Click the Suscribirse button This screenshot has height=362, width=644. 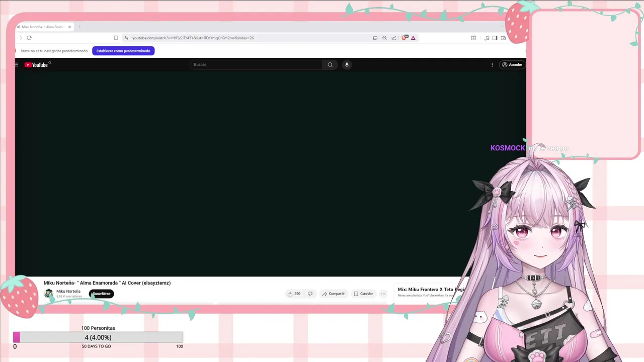coord(102,294)
